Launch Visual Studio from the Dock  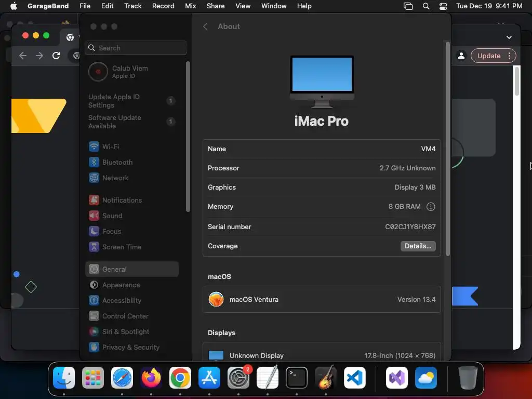pyautogui.click(x=397, y=378)
